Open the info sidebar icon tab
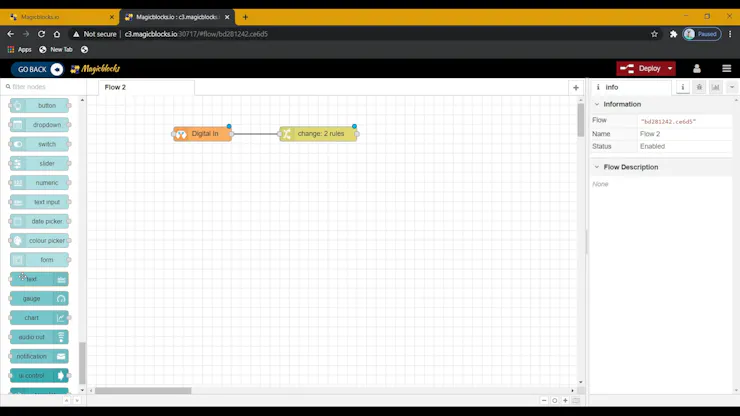740x416 pixels. tap(682, 87)
